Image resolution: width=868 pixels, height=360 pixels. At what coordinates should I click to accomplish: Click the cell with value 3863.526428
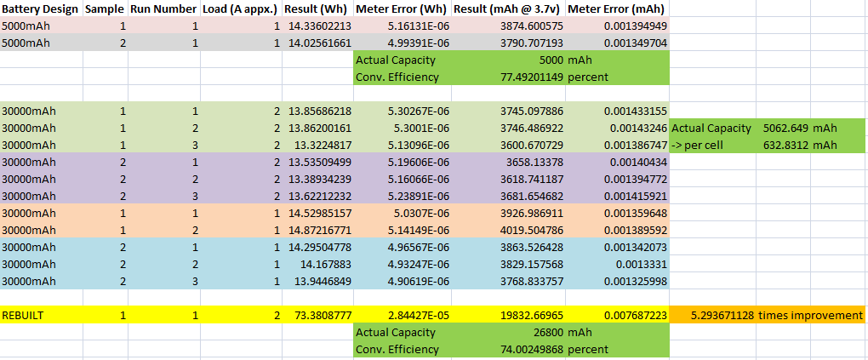coord(509,247)
